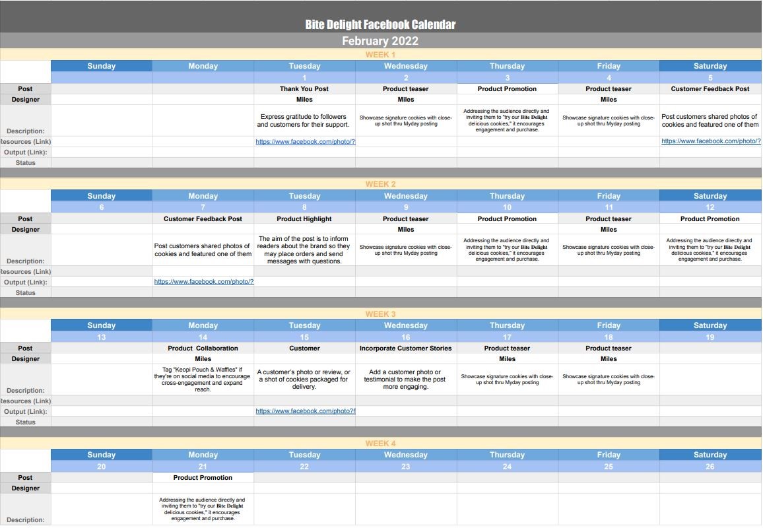
Task: Select 'Customer Feedback Post' under Monday 7
Action: click(x=203, y=218)
